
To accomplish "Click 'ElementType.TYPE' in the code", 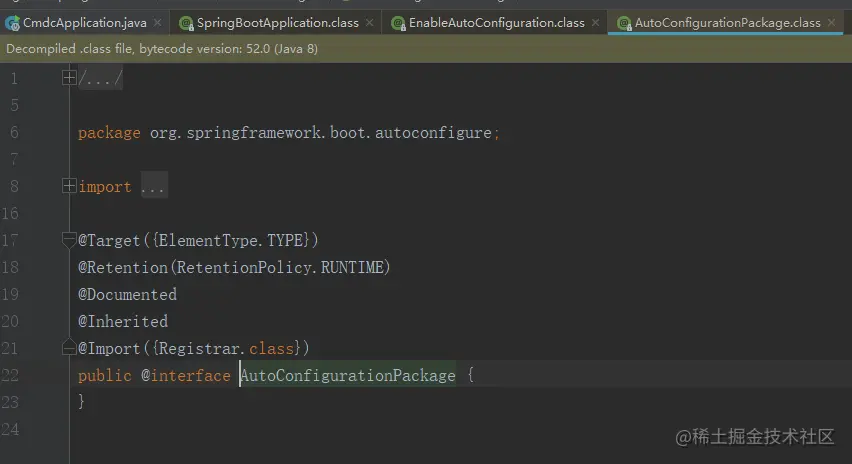I will click(230, 240).
